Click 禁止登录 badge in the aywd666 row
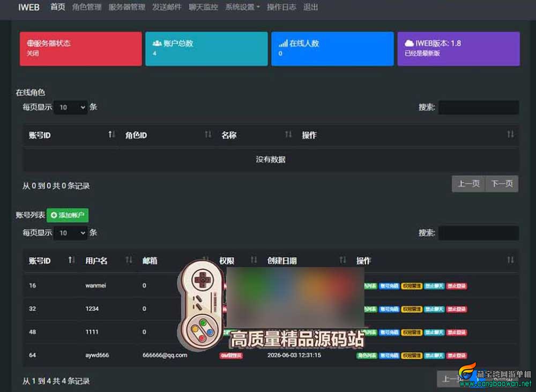 pyautogui.click(x=457, y=356)
